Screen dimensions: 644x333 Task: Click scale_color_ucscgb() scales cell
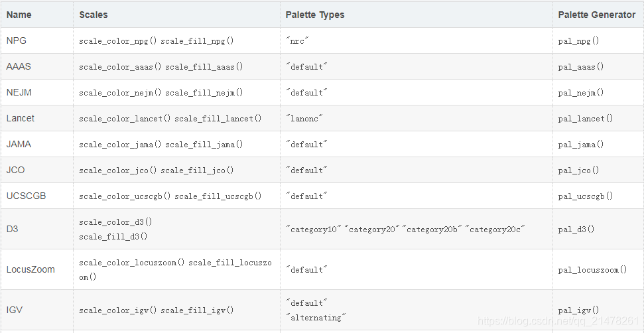click(x=125, y=196)
